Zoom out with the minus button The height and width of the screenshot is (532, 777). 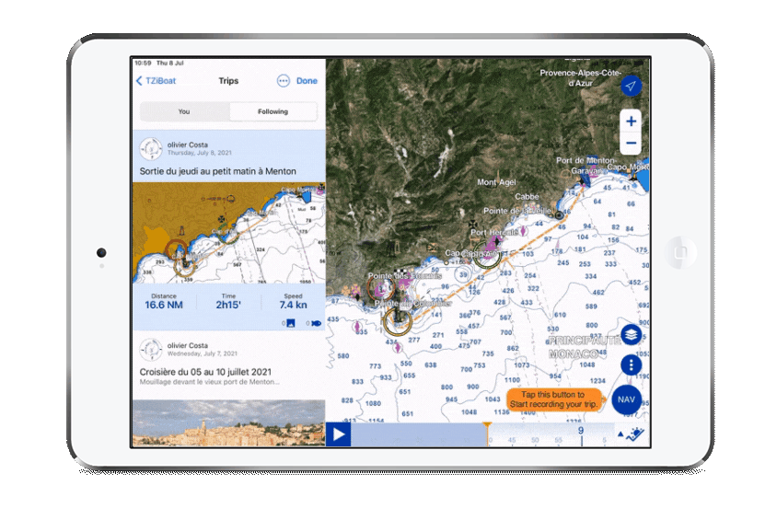[632, 143]
